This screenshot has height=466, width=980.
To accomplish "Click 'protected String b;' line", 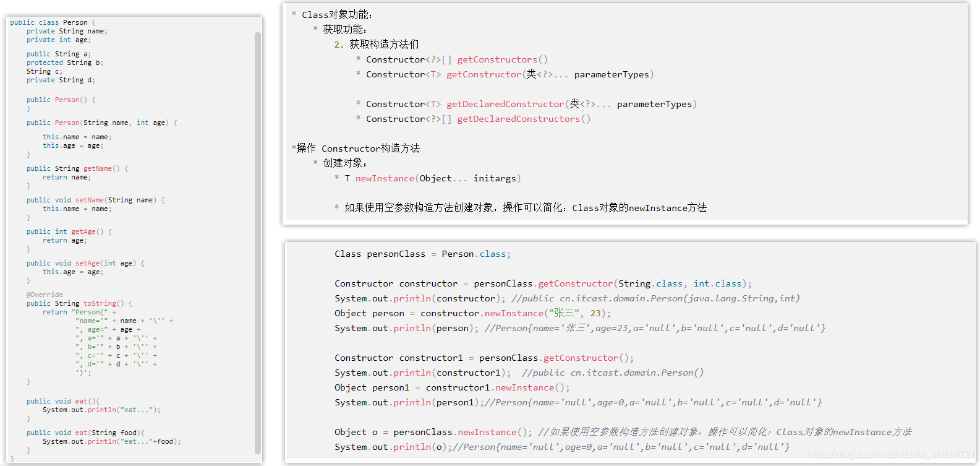I will pyautogui.click(x=65, y=63).
